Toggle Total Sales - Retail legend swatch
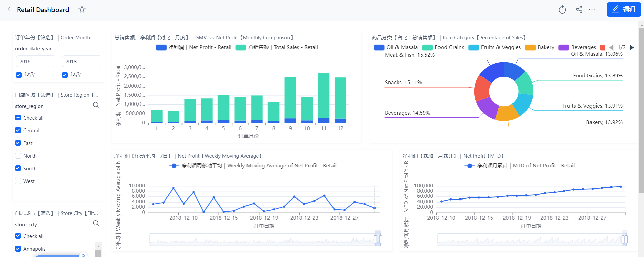644x257 pixels. click(241, 47)
